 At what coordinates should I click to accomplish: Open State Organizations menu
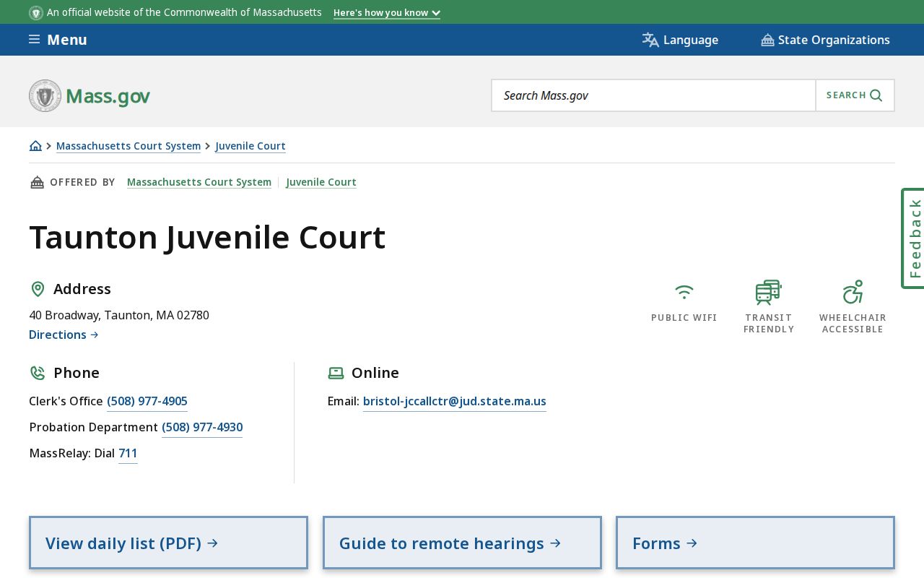pyautogui.click(x=825, y=40)
